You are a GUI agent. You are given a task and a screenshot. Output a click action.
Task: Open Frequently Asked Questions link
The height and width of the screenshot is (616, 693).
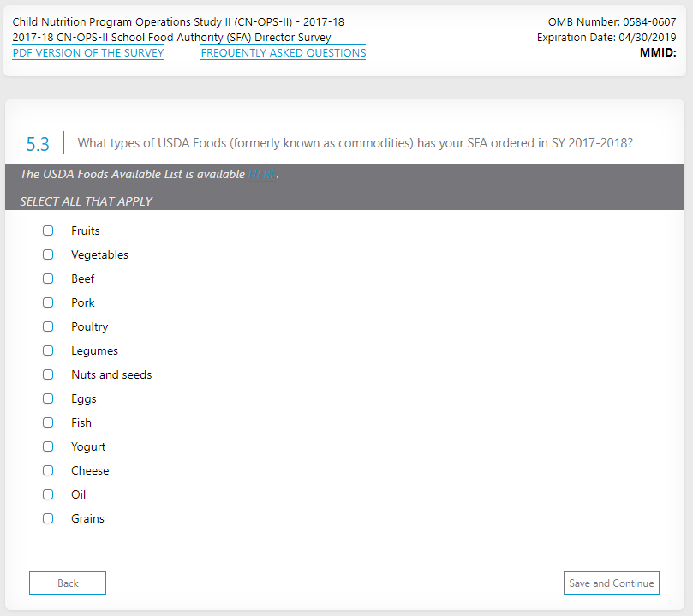tap(283, 53)
